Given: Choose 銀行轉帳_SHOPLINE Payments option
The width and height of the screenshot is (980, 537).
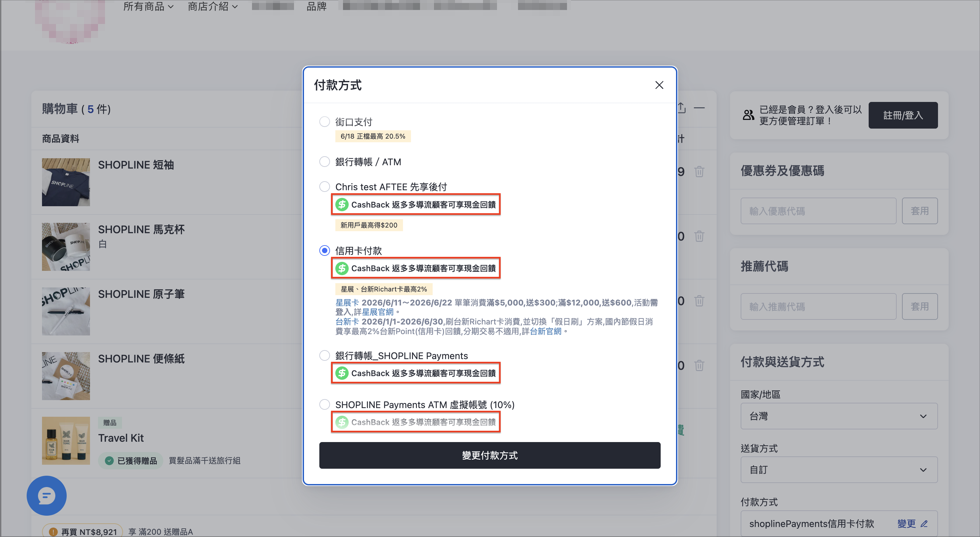Looking at the screenshot, I should coord(324,355).
